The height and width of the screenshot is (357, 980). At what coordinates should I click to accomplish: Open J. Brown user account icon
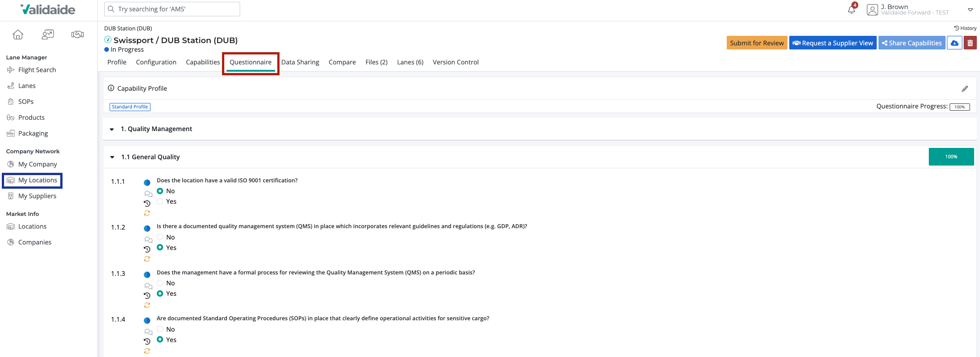point(872,10)
